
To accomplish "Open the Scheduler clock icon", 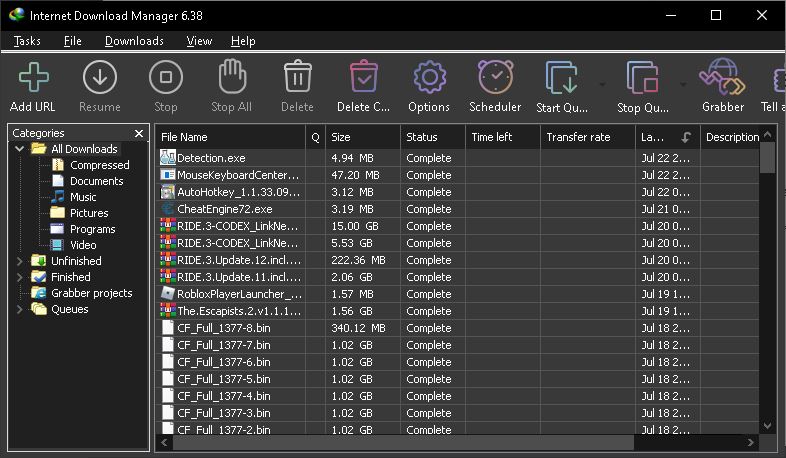I will [x=495, y=78].
